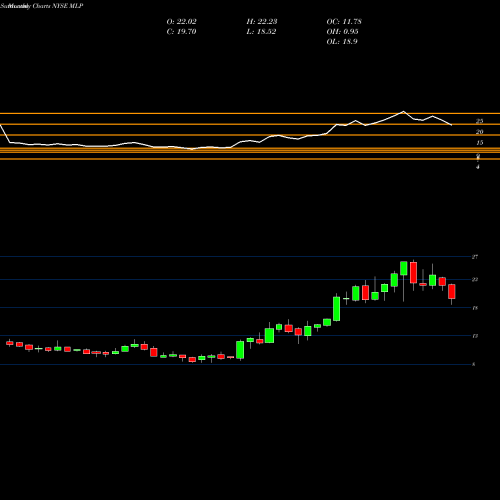Click the '22' price label on the candlestick axis
This screenshot has height=500, width=500.
475,279
